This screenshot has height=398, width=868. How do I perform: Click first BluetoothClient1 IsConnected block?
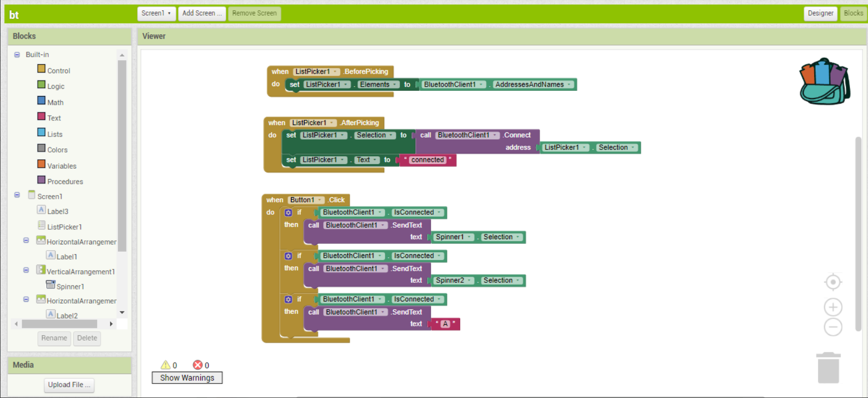coord(382,212)
